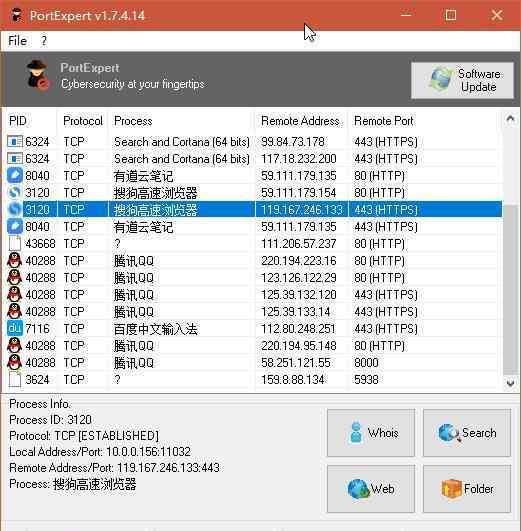The height and width of the screenshot is (531, 521).
Task: Click the PortExpert detective logo in banner
Action: [37, 75]
